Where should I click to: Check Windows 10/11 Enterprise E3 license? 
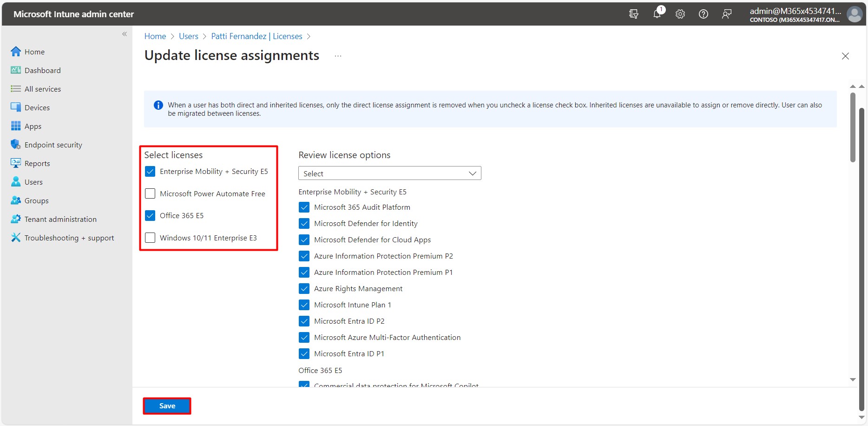[x=150, y=238]
